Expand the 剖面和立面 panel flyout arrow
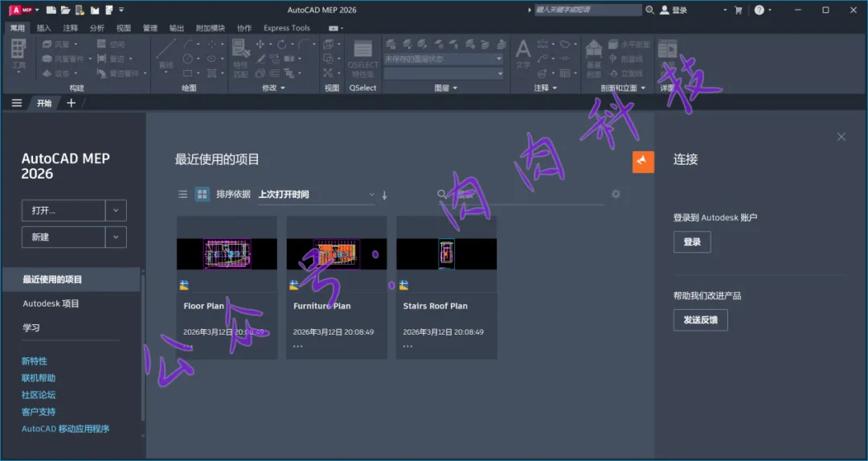The height and width of the screenshot is (461, 868). pos(643,88)
